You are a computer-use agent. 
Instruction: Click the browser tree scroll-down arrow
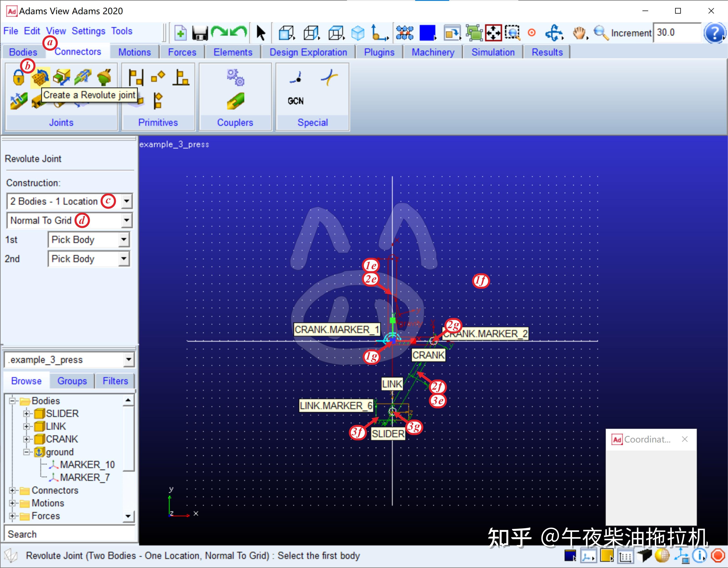point(128,516)
